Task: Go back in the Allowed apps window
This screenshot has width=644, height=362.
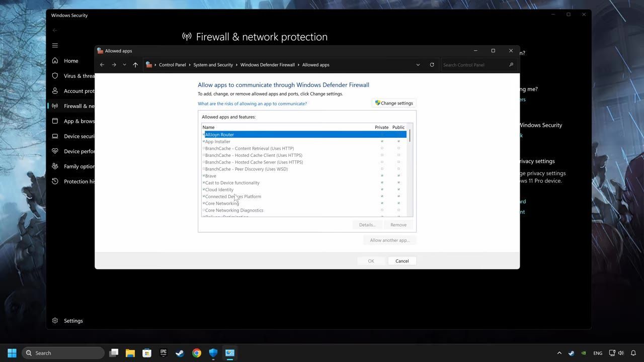Action: [102, 65]
